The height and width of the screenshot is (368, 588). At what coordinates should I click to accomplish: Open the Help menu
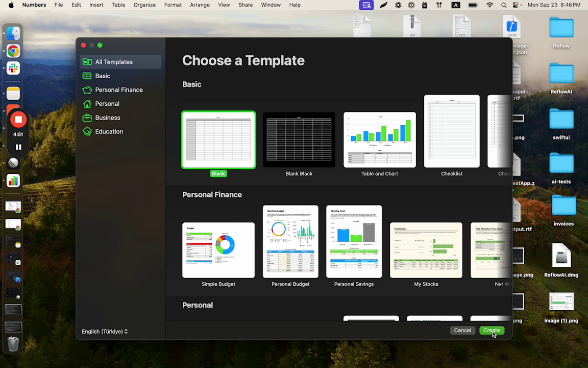click(295, 5)
